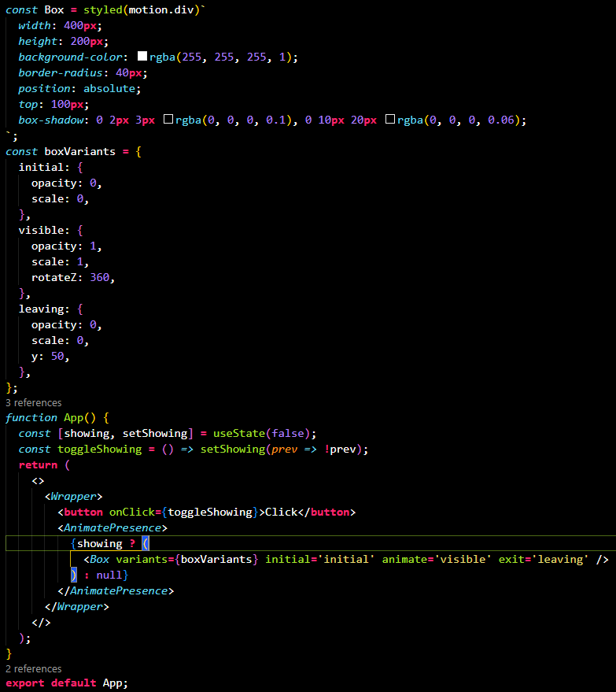Click the 'export' keyword
The height and width of the screenshot is (692, 616).
(24, 683)
